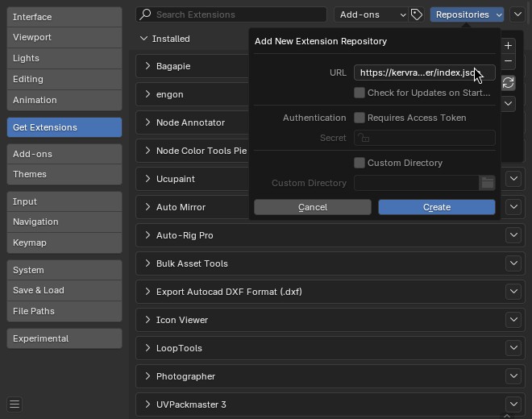Expand the Node Color Tools Pie entry
This screenshot has height=419, width=532.
[x=148, y=151]
